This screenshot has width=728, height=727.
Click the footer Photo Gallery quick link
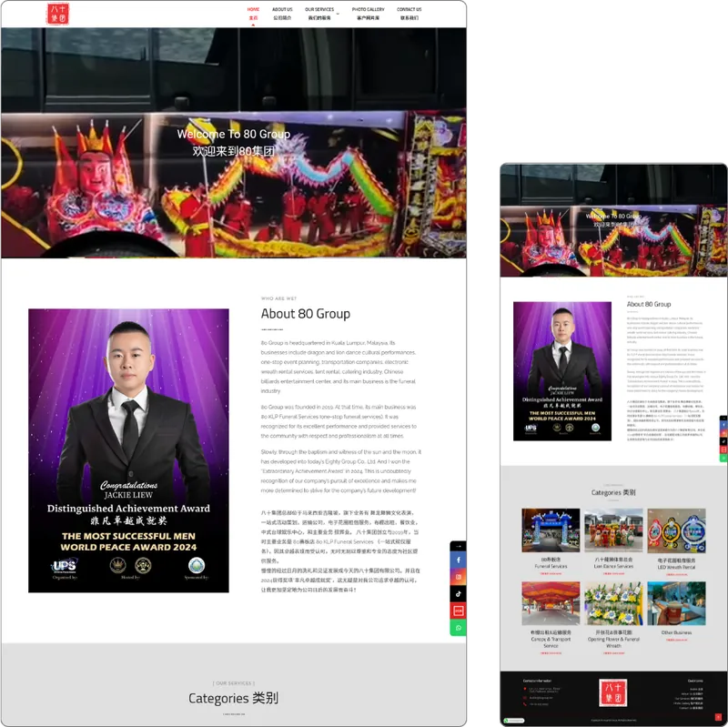[x=688, y=703]
